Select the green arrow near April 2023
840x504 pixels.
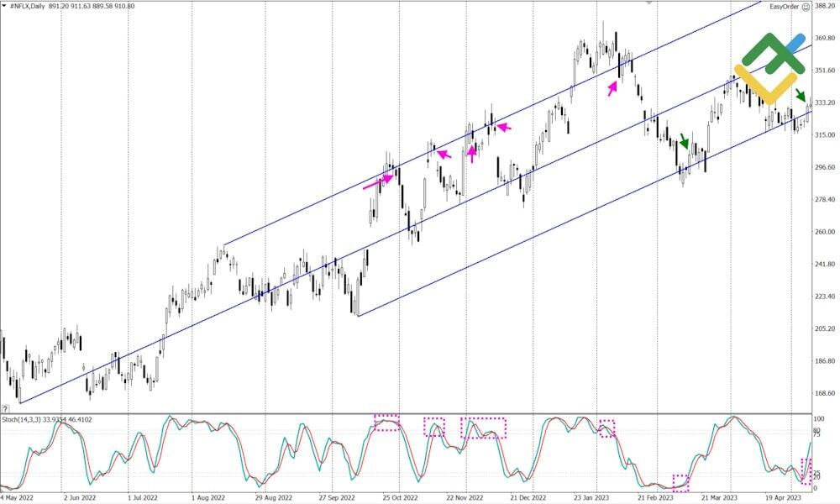[799, 94]
